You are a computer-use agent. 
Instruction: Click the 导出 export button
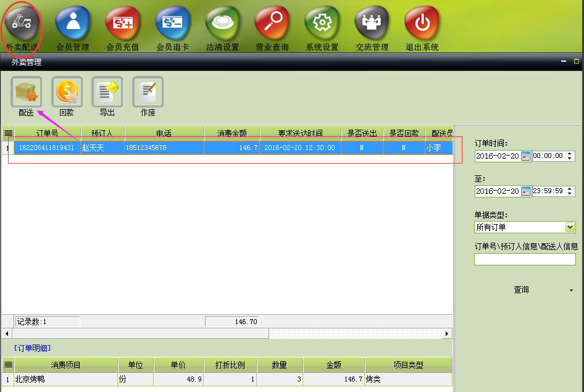coord(107,96)
